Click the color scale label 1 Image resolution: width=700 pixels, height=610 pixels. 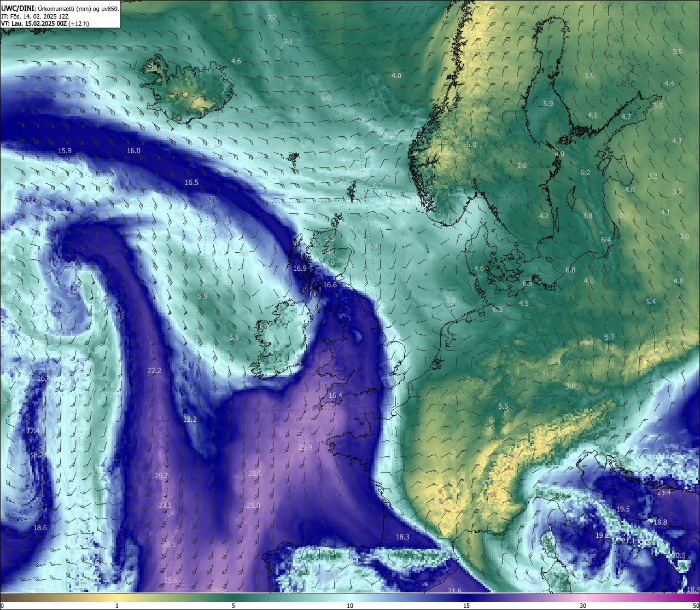point(117,606)
